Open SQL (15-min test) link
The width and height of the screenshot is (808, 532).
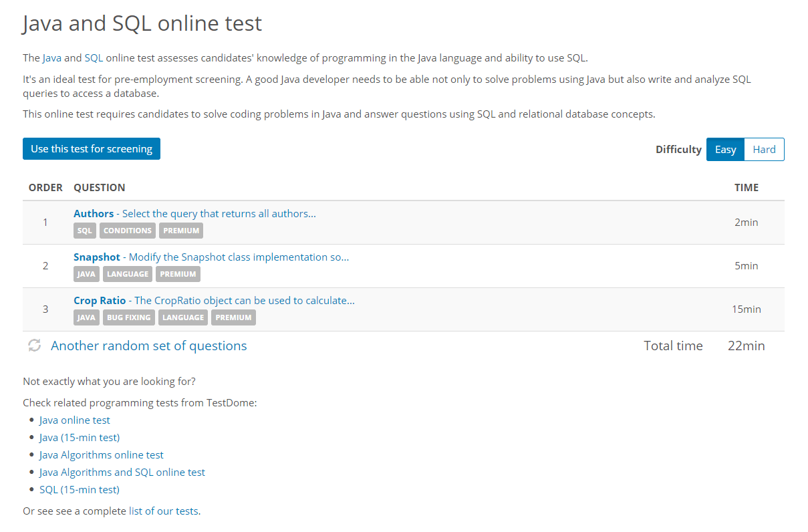80,490
